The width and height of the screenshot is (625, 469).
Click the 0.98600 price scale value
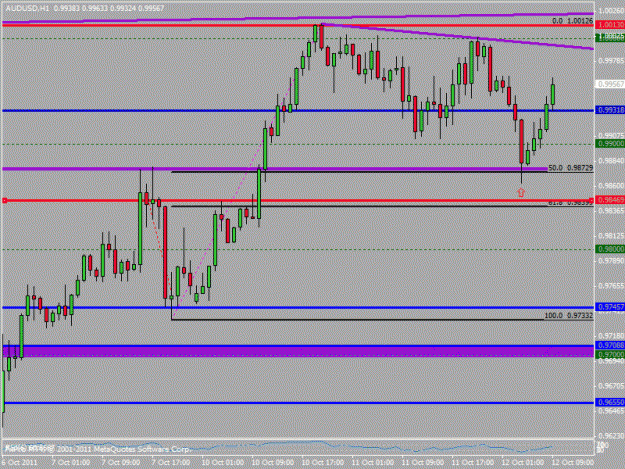tap(611, 186)
